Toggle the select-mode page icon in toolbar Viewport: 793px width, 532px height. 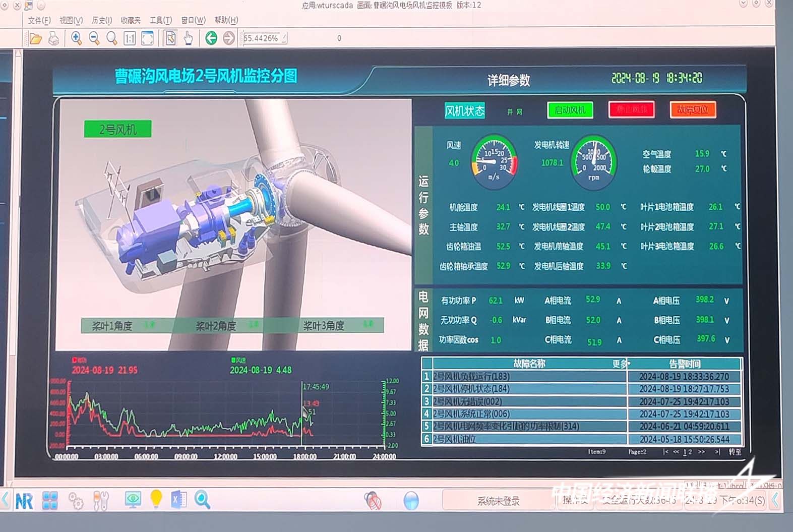[x=170, y=38]
